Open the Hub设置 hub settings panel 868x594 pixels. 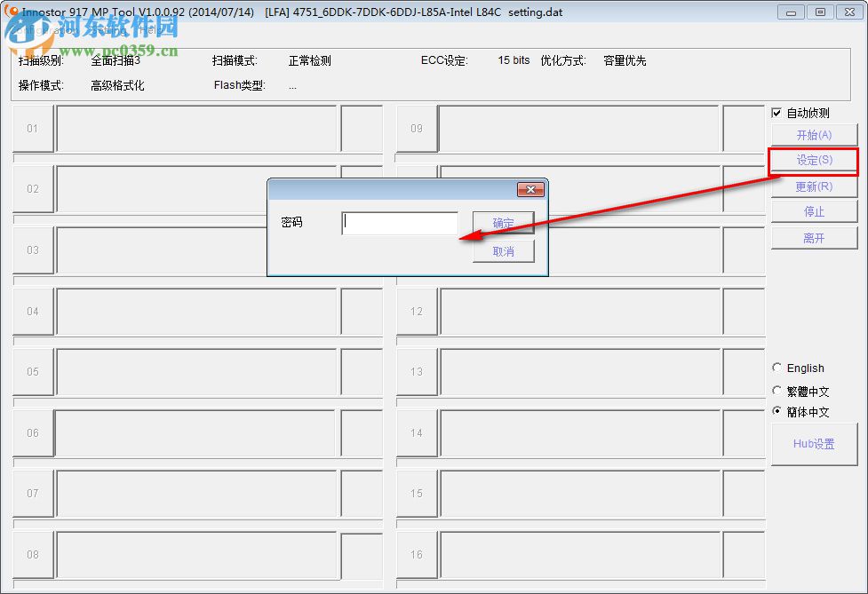point(814,444)
